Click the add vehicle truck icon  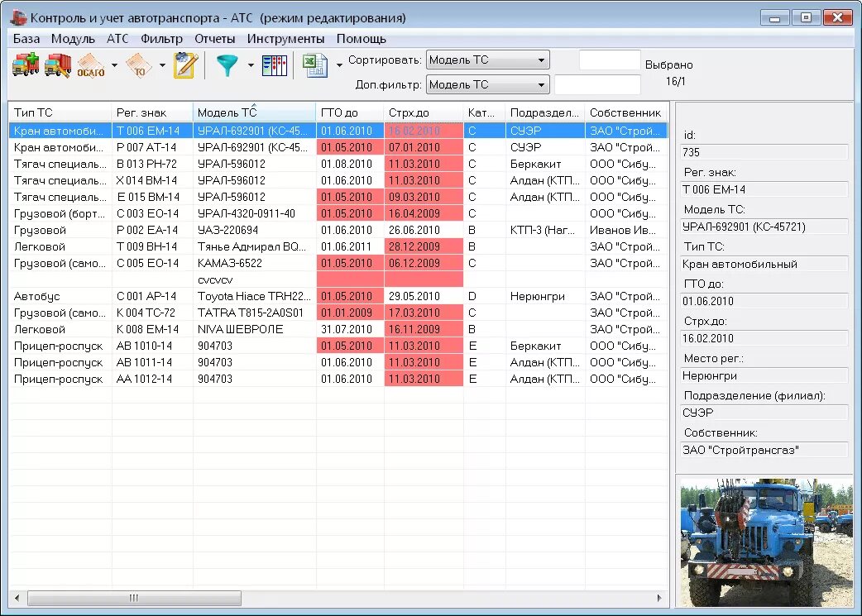pos(26,64)
